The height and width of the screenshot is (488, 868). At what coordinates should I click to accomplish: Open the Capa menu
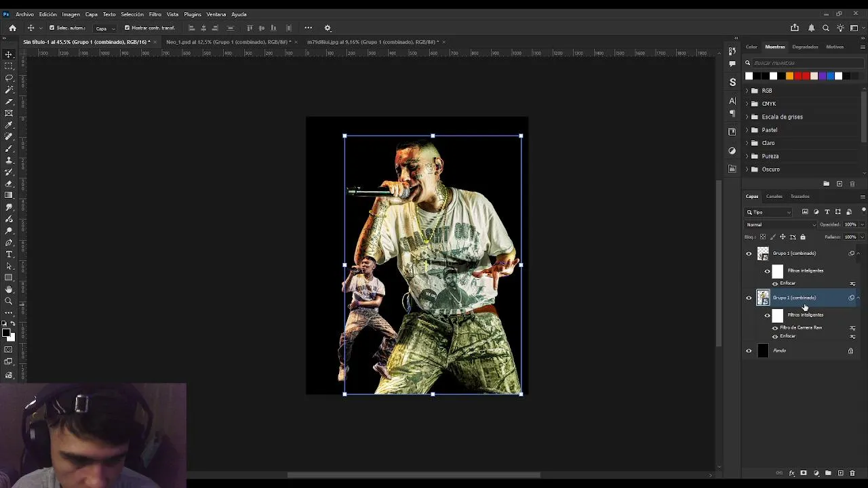[x=91, y=14]
